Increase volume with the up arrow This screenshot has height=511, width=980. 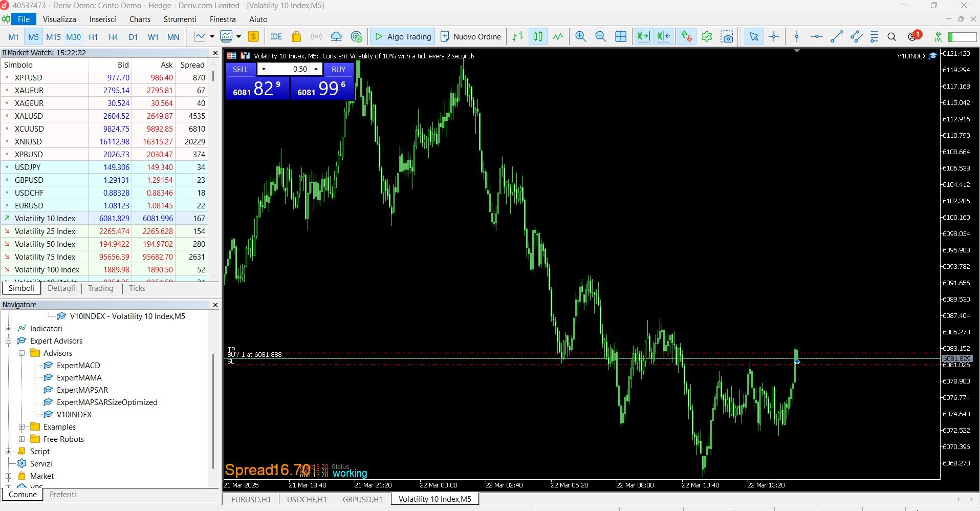point(316,69)
